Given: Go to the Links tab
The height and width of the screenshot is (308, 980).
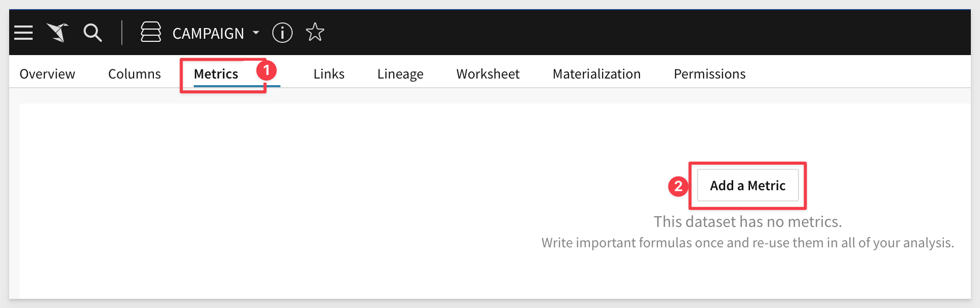Looking at the screenshot, I should 329,74.
